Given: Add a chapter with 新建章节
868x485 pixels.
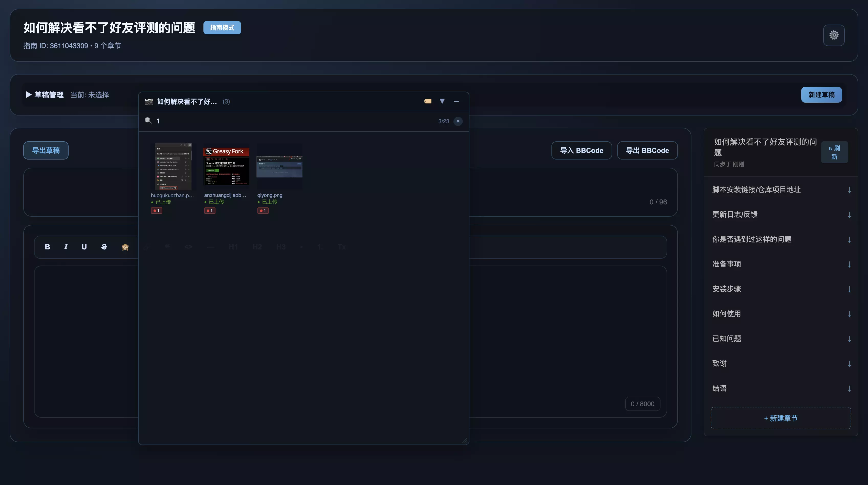Looking at the screenshot, I should click(780, 418).
